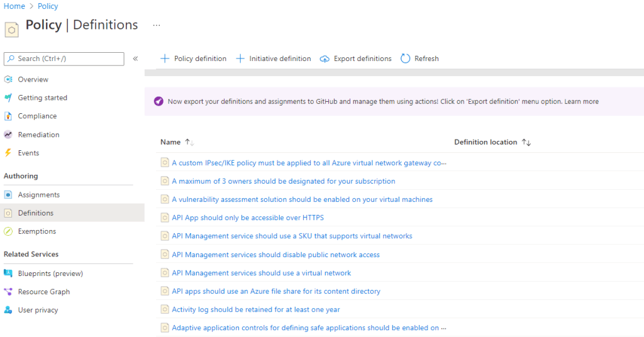Sort by the Name column arrows
644x337 pixels.
[189, 143]
